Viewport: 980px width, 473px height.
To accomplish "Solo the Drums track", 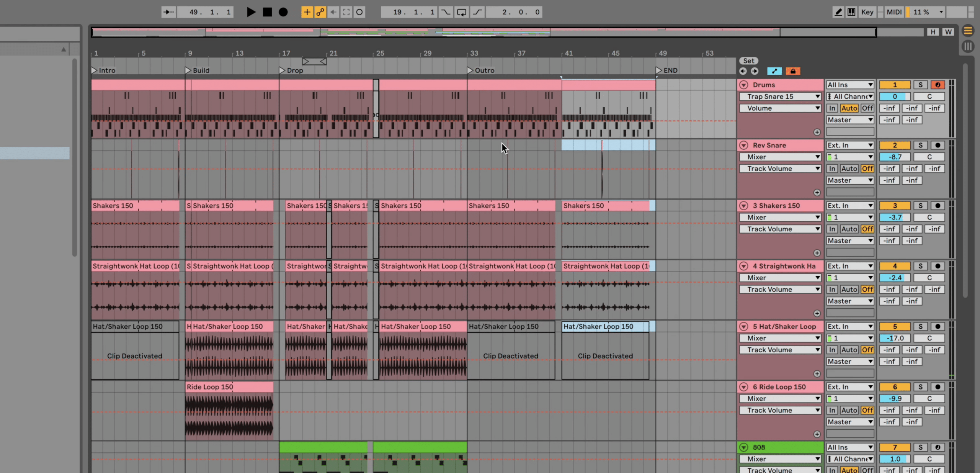I will coord(921,85).
